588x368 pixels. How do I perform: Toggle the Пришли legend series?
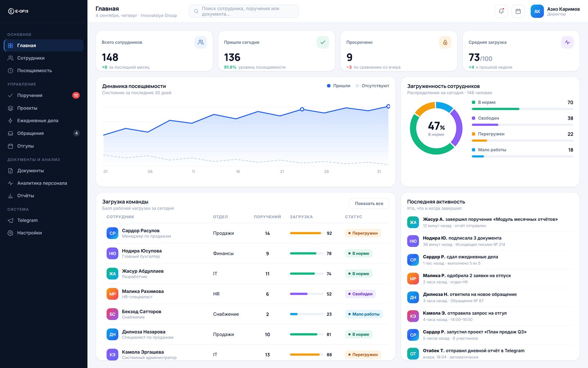(x=338, y=86)
